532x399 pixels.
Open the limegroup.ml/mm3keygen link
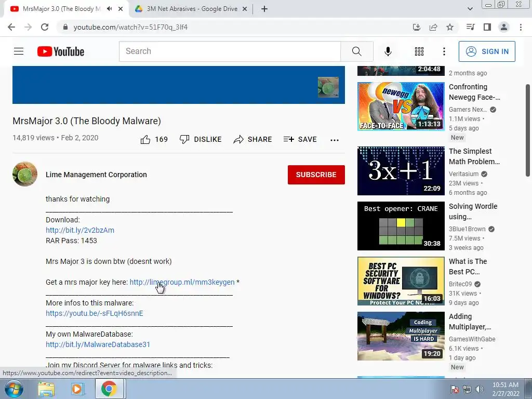(x=182, y=282)
